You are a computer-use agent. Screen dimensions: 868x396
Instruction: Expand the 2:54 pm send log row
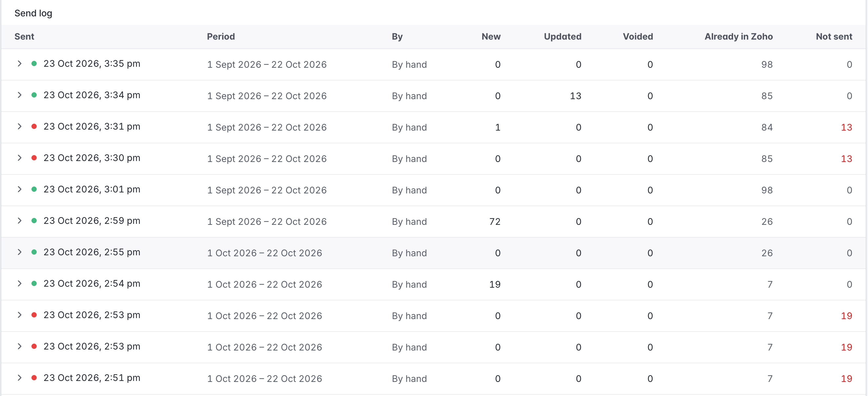(20, 283)
